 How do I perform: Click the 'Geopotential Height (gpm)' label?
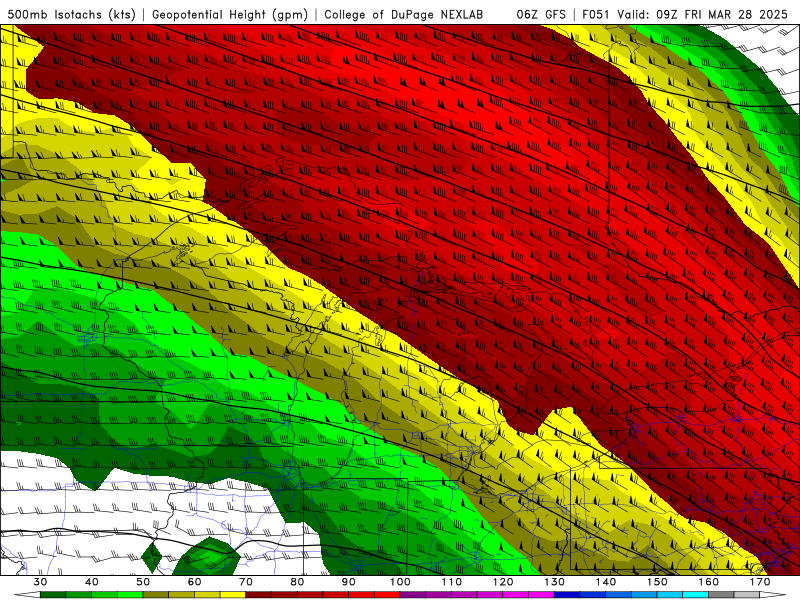(230, 15)
